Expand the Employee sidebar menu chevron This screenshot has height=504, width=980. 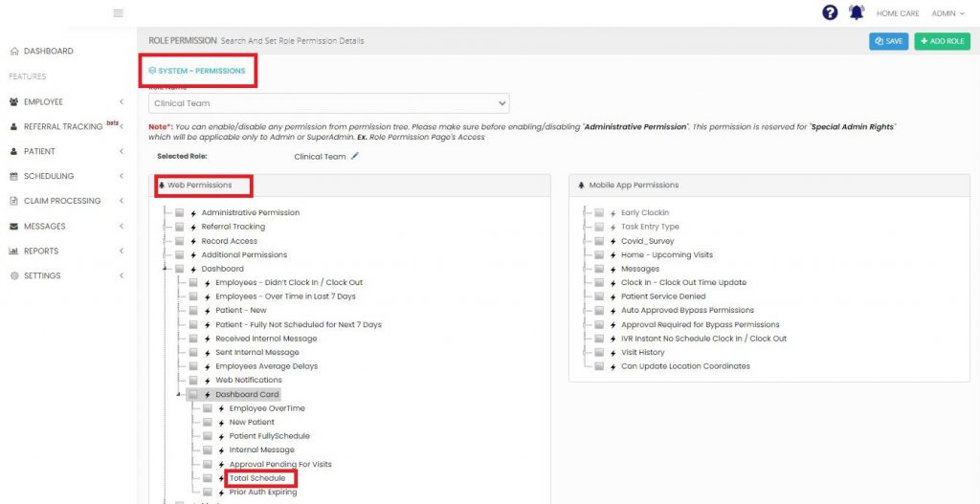point(122,101)
